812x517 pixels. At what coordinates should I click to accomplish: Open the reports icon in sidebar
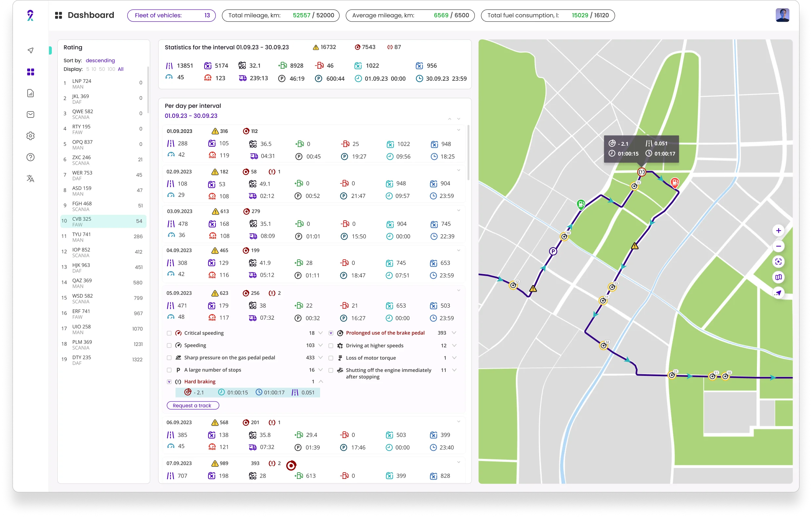[30, 93]
